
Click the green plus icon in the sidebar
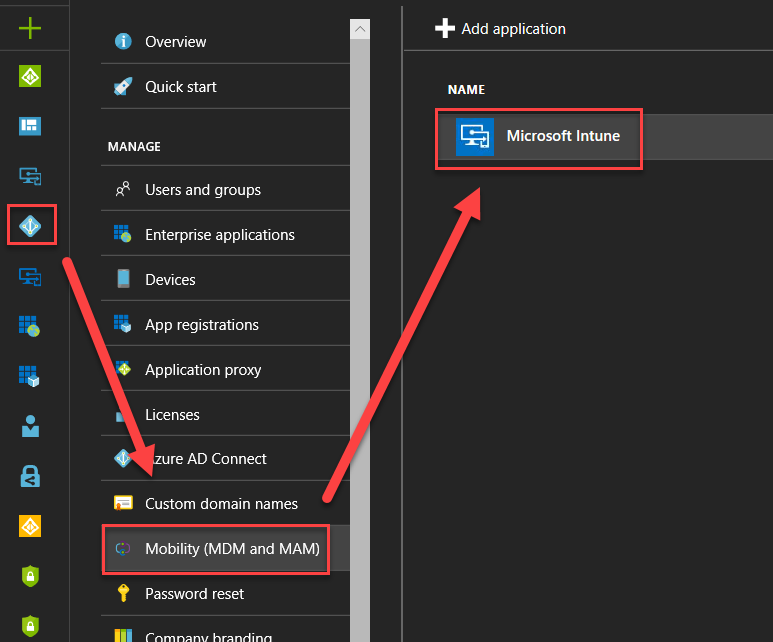pos(30,28)
